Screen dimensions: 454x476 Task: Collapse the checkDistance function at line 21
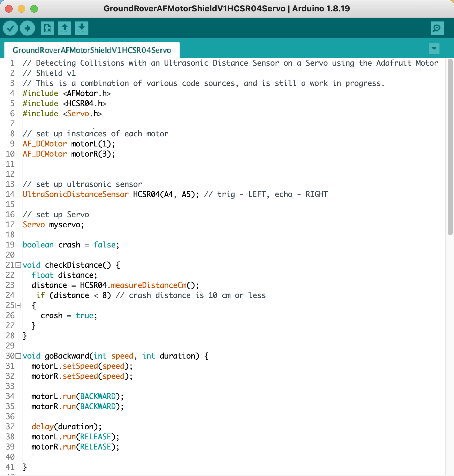(18, 265)
